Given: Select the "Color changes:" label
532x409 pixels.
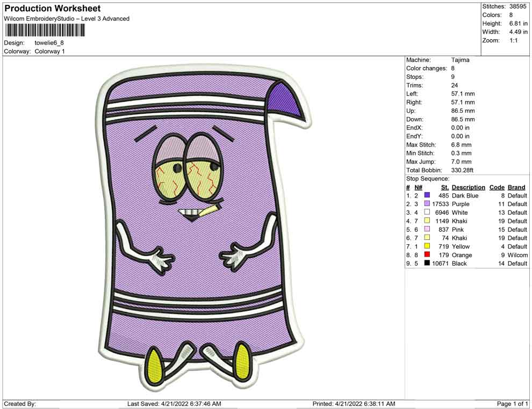Looking at the screenshot, I should [x=427, y=69].
